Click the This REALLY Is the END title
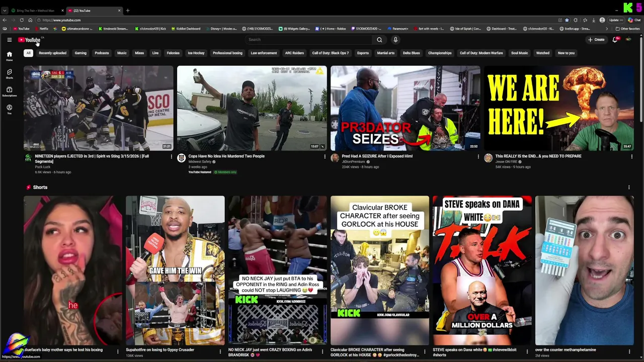 (x=538, y=156)
